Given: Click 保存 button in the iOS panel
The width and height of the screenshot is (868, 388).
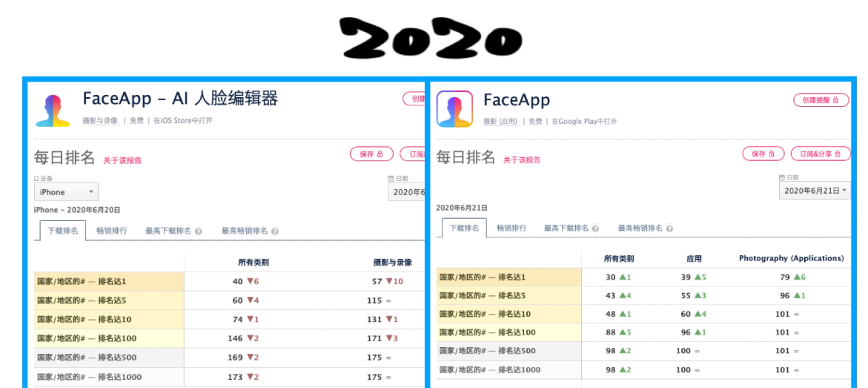Looking at the screenshot, I should (371, 154).
